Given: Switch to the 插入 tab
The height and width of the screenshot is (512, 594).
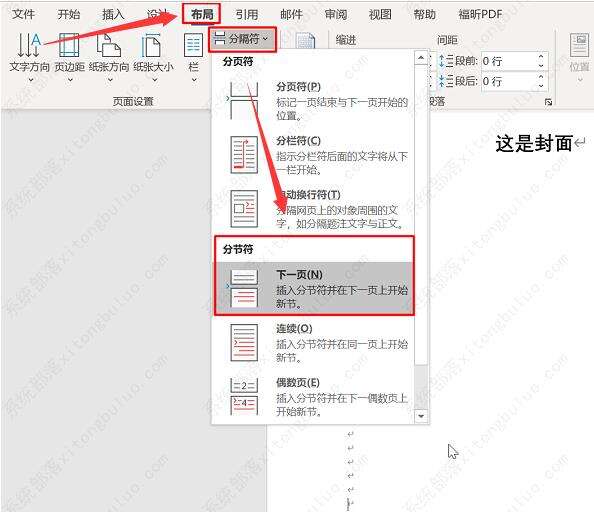Looking at the screenshot, I should 113,14.
